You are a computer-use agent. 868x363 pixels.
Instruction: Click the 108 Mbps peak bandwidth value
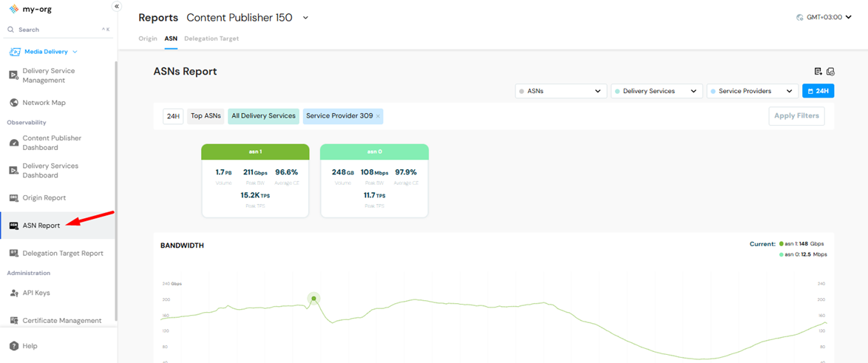click(x=373, y=172)
